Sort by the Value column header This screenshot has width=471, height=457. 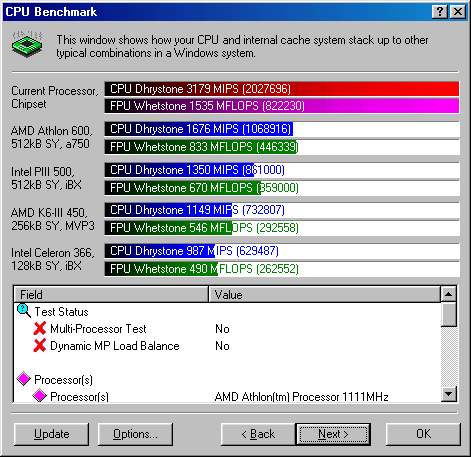[324, 294]
